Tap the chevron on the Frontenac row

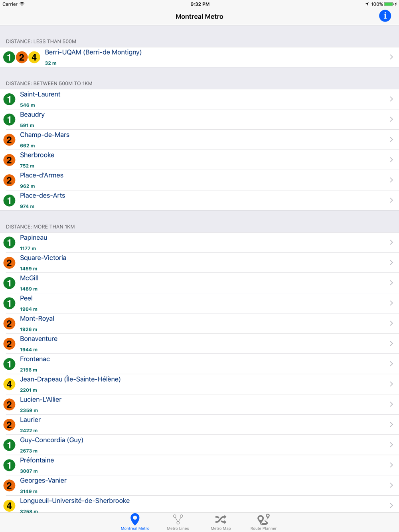point(391,364)
